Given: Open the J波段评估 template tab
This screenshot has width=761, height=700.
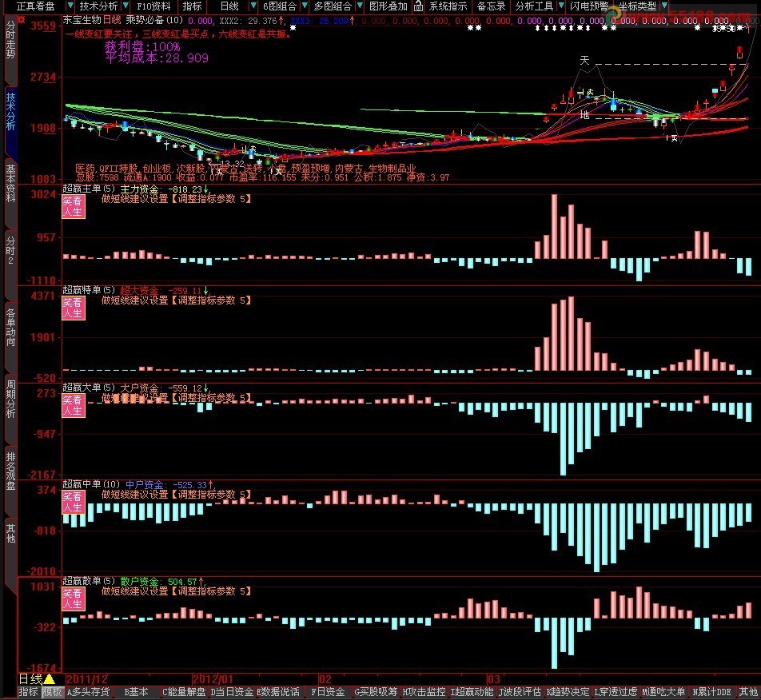Looking at the screenshot, I should coord(520,693).
